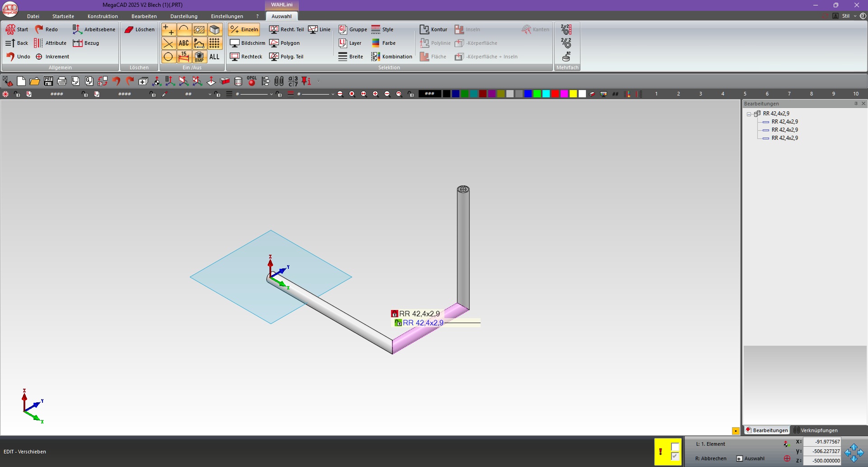Viewport: 868px width, 467px height.
Task: Click the Undo ribbon button
Action: pos(18,57)
